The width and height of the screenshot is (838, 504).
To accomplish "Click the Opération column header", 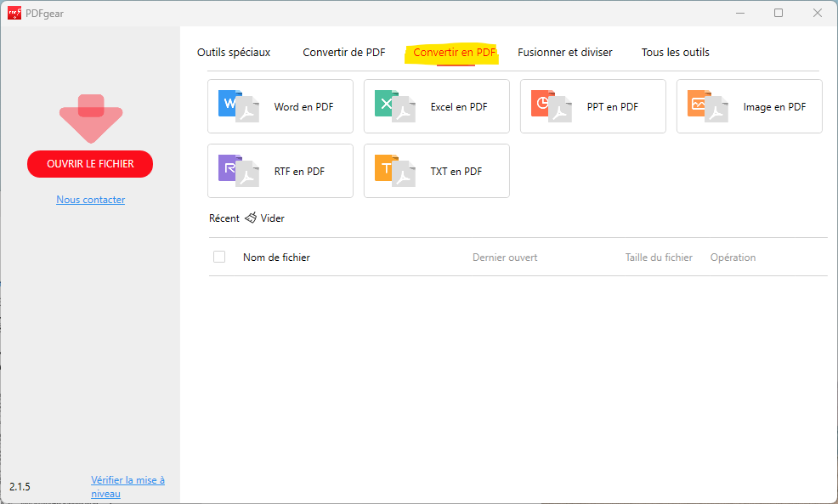I will click(733, 258).
